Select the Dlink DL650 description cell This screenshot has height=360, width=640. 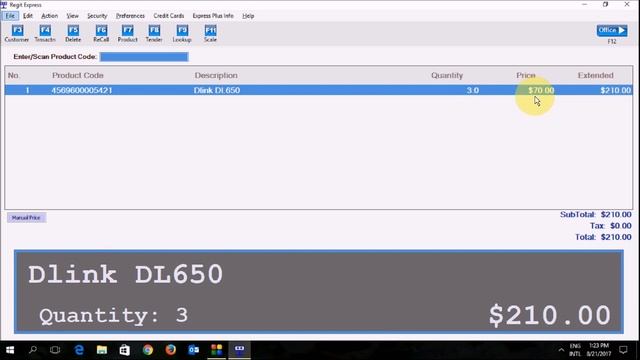[x=217, y=90]
